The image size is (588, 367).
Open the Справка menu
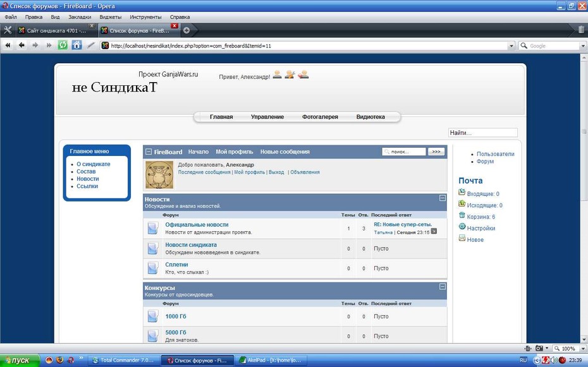point(180,17)
